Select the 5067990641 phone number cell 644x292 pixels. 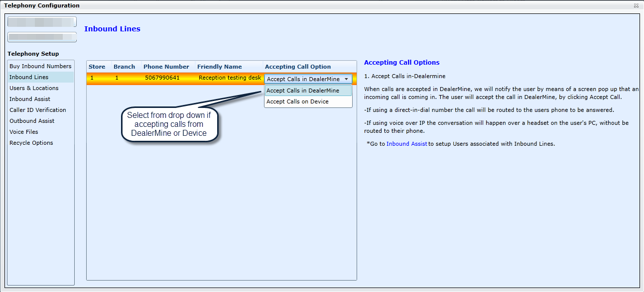tap(162, 78)
